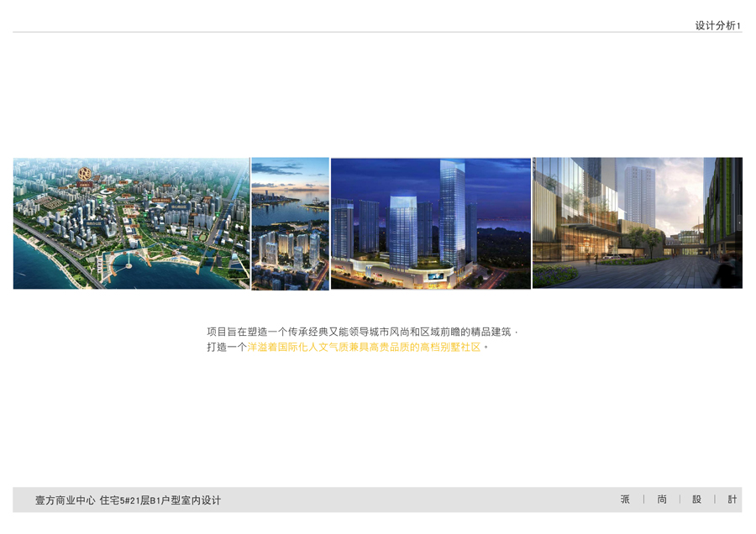Click the '設' character in the footer
This screenshot has width=756, height=534.
(x=696, y=500)
